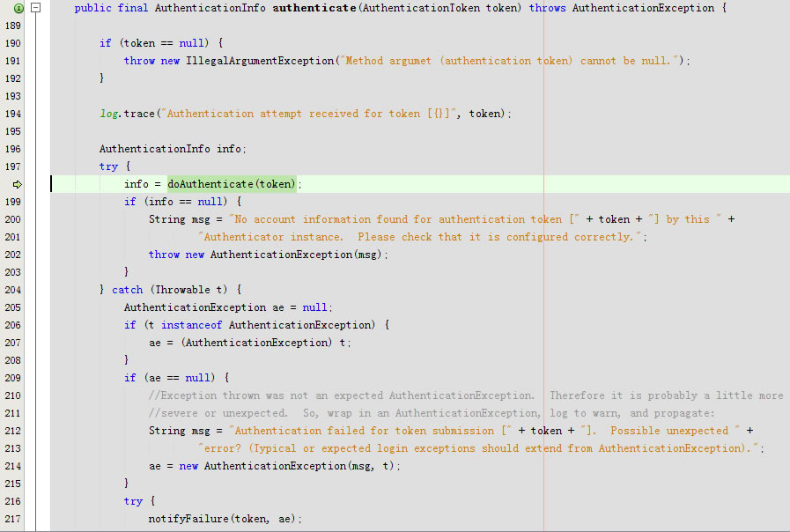Click line number 190 in the gutter
This screenshot has width=790, height=532.
(13, 43)
